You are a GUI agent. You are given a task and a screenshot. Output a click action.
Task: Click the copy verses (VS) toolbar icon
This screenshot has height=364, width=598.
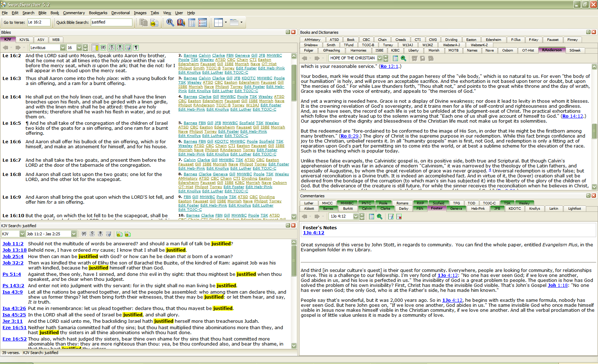click(154, 23)
